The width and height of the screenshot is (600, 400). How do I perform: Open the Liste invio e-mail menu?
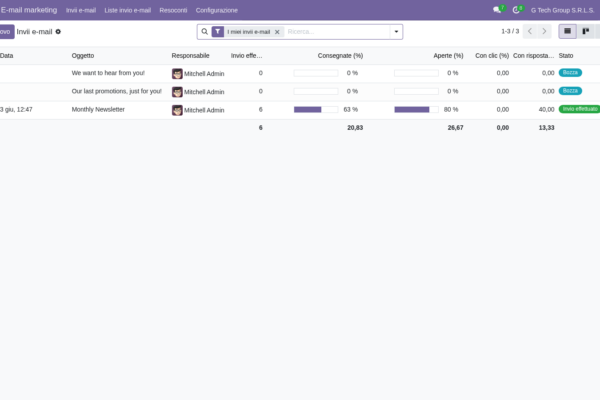[x=127, y=10]
